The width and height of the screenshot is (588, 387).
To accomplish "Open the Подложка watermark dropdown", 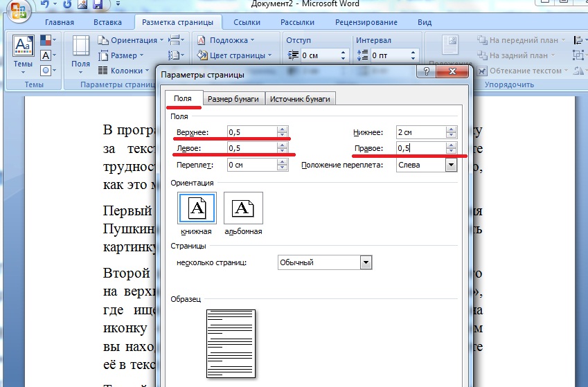I will pyautogui.click(x=225, y=40).
